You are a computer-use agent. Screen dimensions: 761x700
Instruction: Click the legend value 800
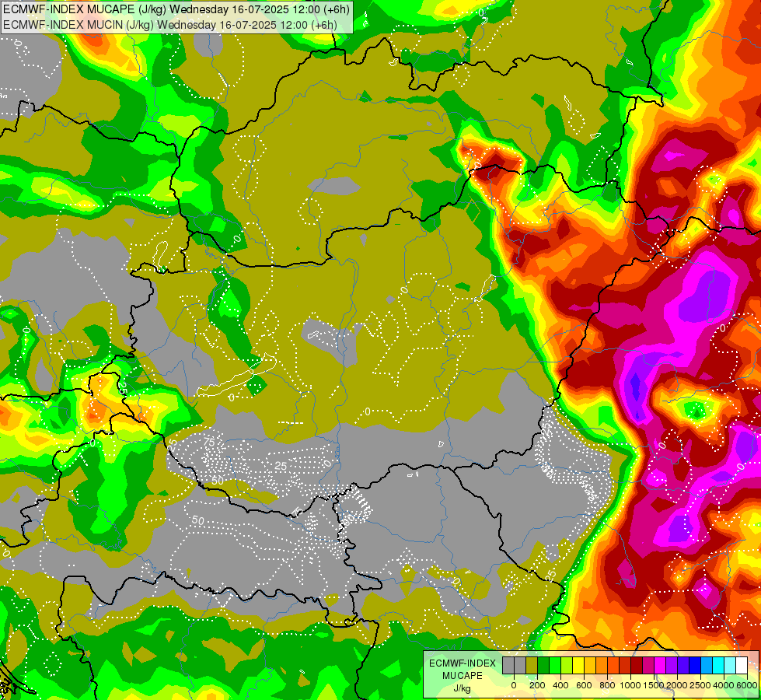coord(607,685)
